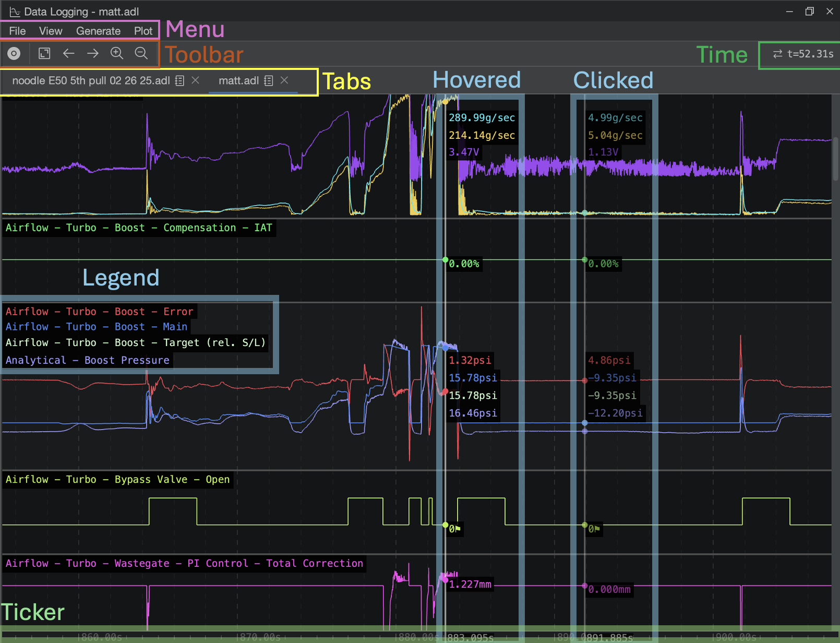Click the 883.095s ticker time marker
Image resolution: width=840 pixels, height=643 pixels.
(x=470, y=637)
